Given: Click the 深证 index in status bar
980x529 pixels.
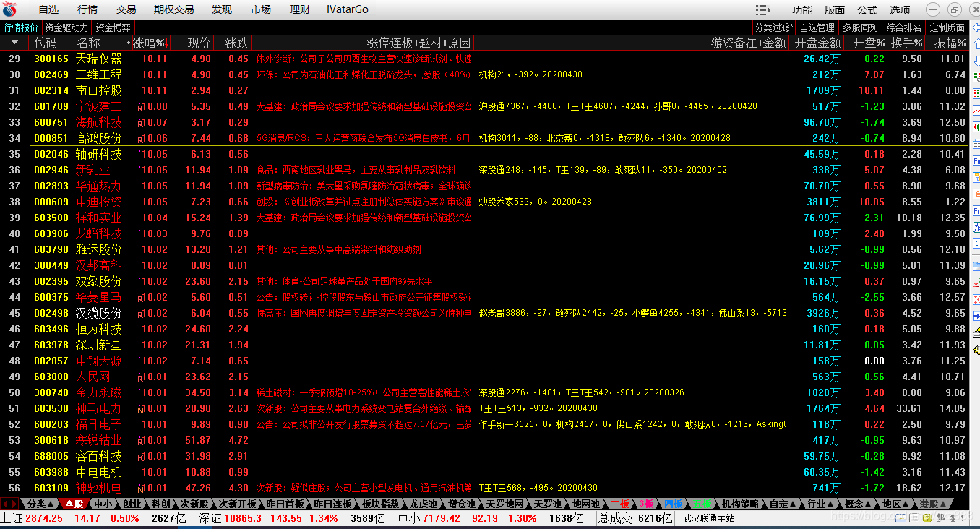Looking at the screenshot, I should tap(210, 518).
